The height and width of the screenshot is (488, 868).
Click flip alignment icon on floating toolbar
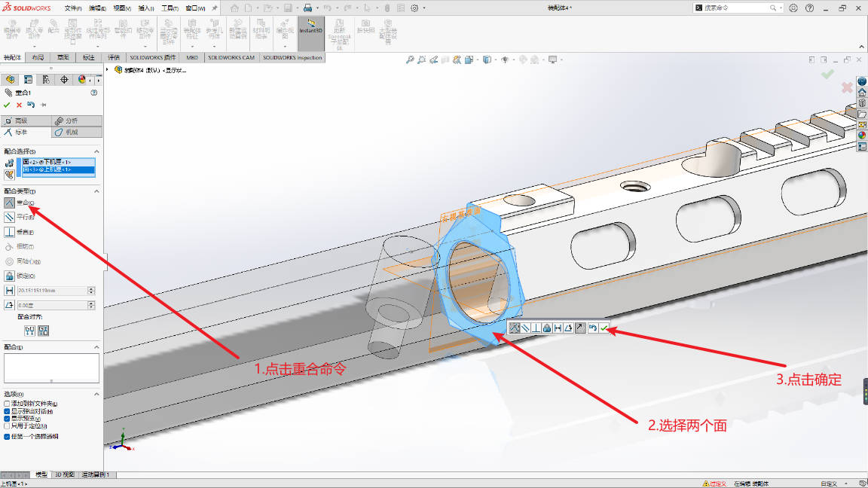(x=579, y=328)
